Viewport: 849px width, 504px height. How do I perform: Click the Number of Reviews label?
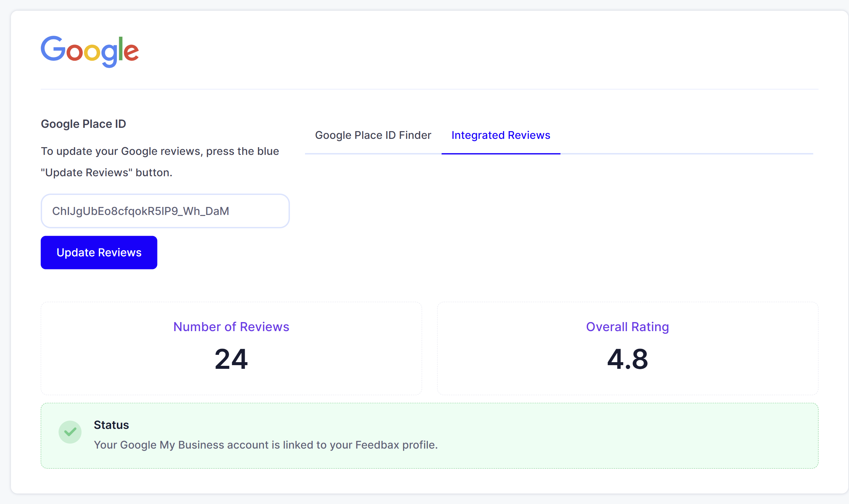pyautogui.click(x=231, y=327)
